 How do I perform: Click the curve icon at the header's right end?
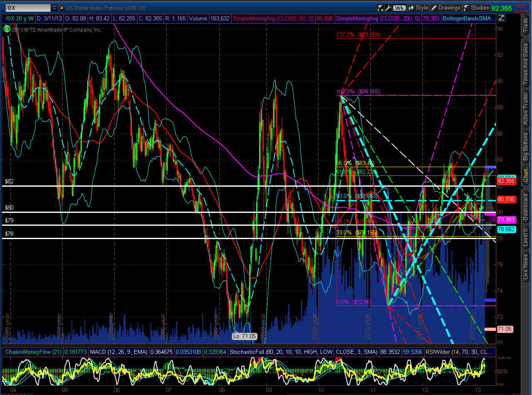point(501,18)
